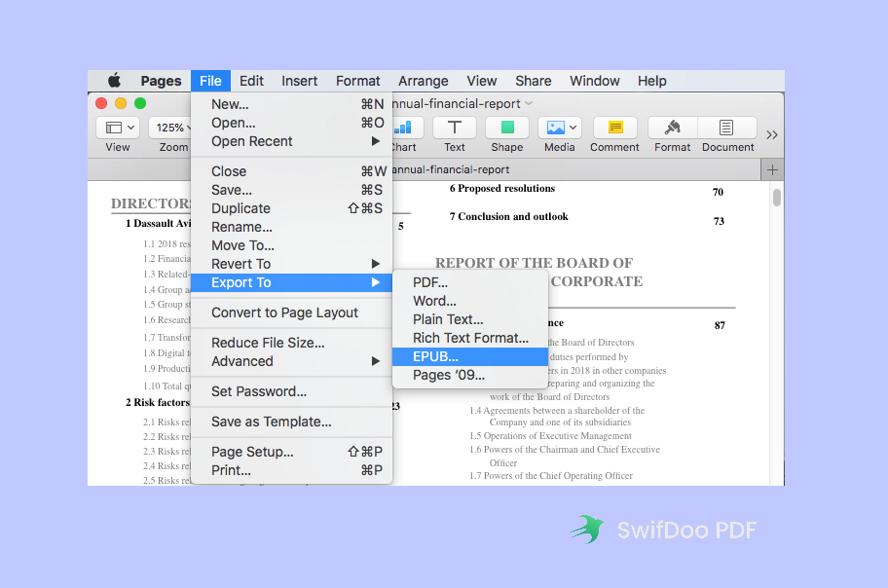Screen dimensions: 888x588
Task: Select Save... in the File menu
Action: (x=292, y=191)
